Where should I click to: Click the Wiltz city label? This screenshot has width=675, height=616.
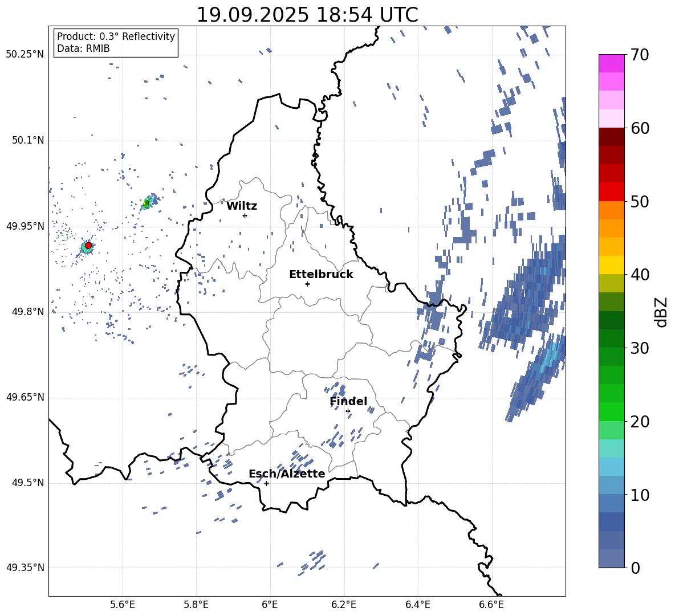tap(242, 206)
